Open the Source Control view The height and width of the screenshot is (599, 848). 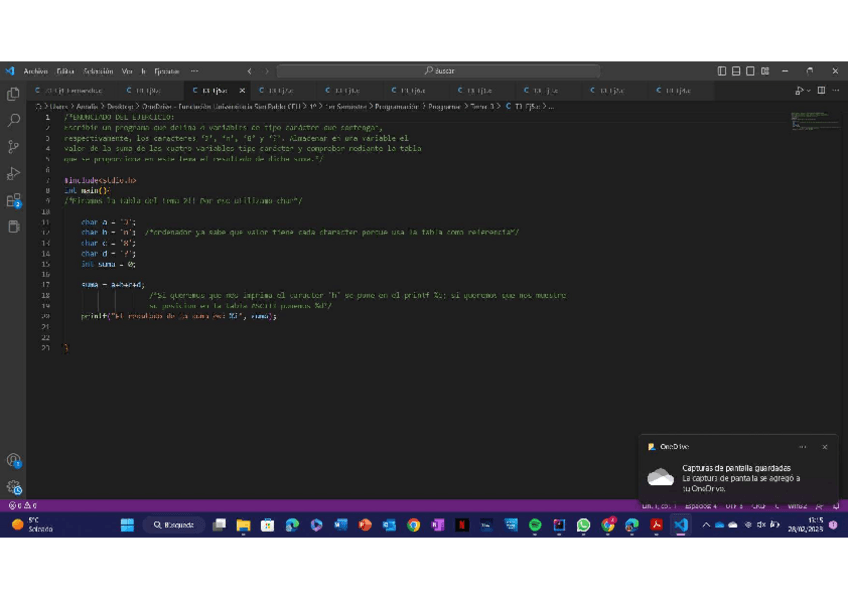coord(13,147)
